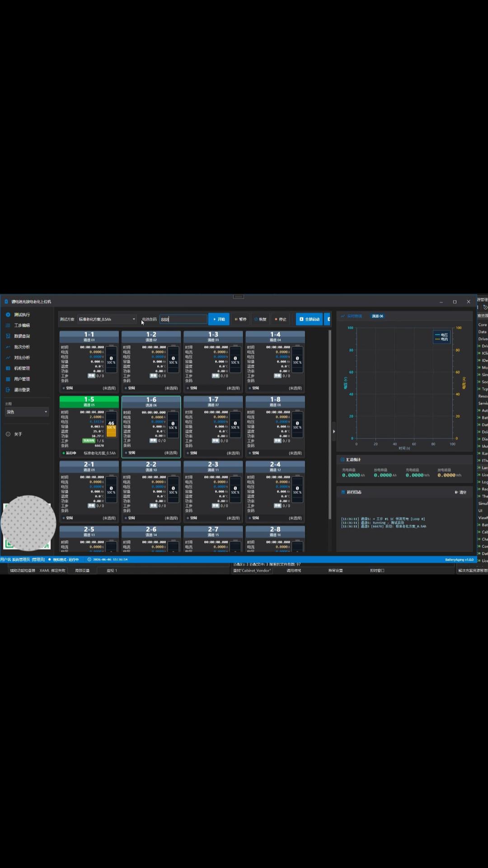Viewport: 488px width, 868px height.
Task: Click the app logo in the title bar
Action: [6, 302]
